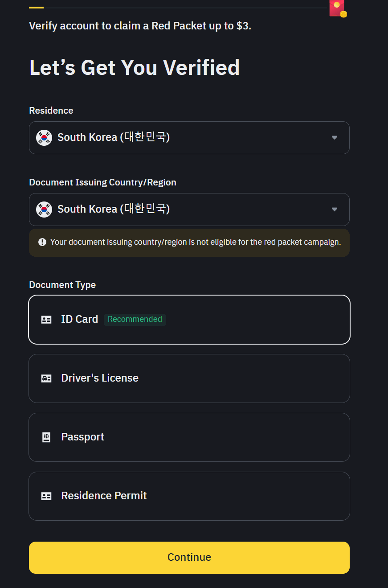Click the yellow progress bar segment

[x=36, y=7]
